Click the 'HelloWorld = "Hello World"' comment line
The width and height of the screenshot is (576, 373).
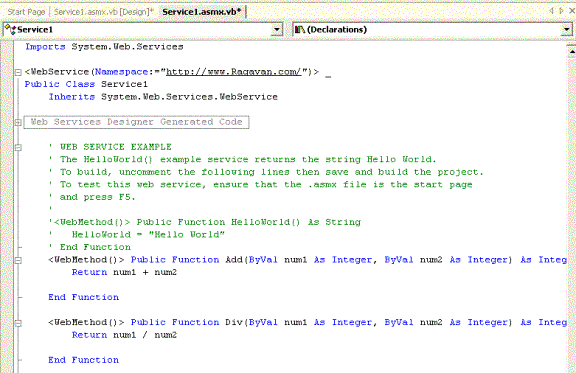(x=137, y=234)
